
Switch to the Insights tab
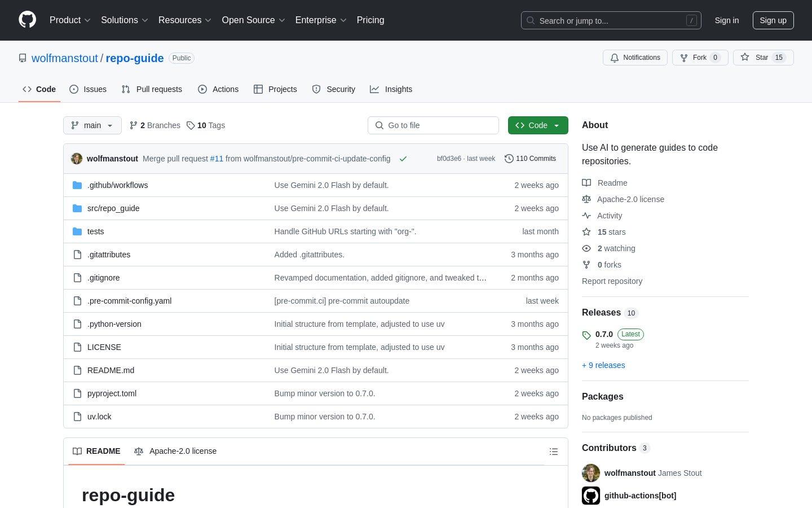pos(391,89)
